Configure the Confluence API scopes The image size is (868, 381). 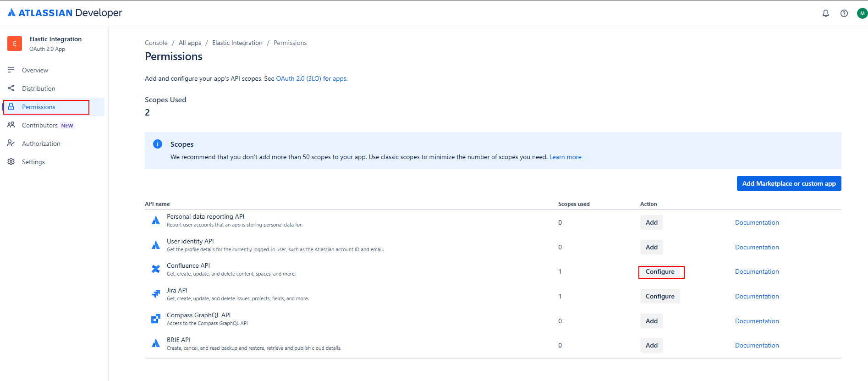point(660,272)
